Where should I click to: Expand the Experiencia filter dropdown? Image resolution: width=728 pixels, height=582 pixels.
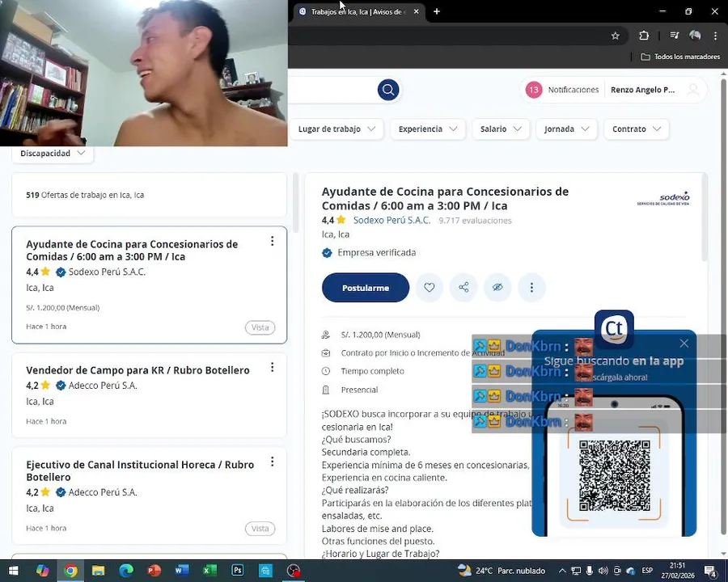click(x=428, y=129)
